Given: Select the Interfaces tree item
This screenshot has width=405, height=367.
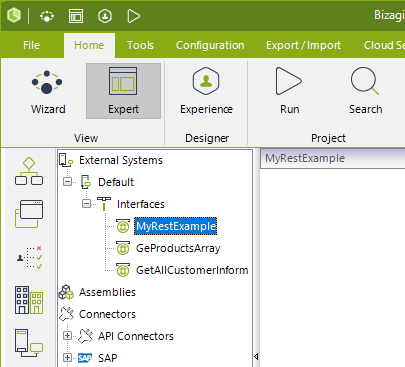Looking at the screenshot, I should [x=141, y=204].
